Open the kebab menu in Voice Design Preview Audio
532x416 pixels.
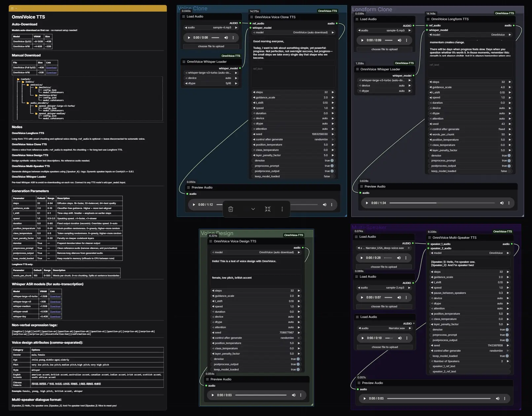pos(301,395)
